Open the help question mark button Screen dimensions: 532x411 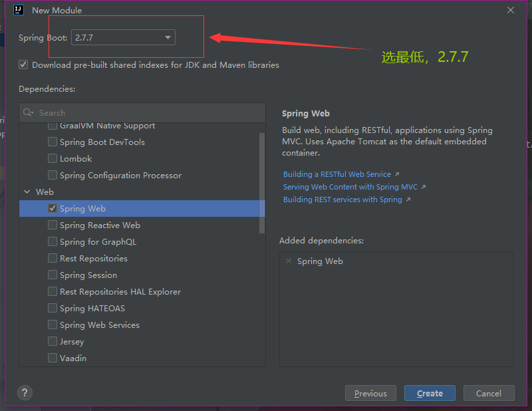click(x=25, y=393)
